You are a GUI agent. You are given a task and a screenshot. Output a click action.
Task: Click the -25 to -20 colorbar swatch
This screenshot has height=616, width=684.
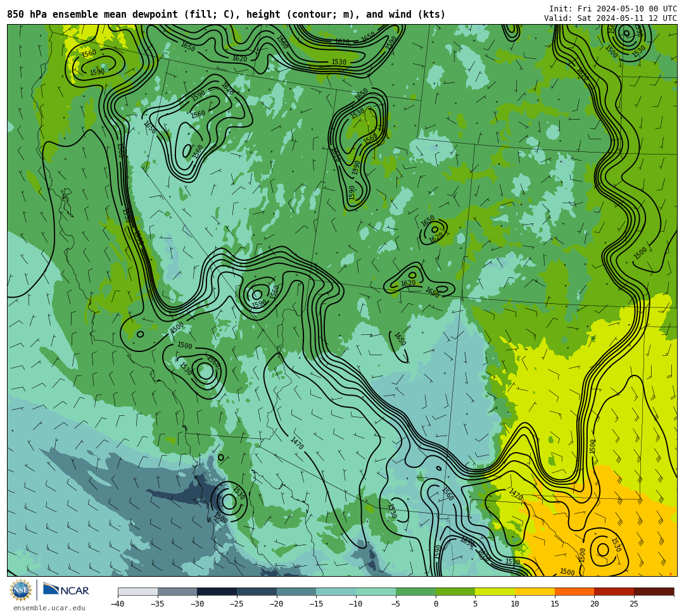(257, 591)
